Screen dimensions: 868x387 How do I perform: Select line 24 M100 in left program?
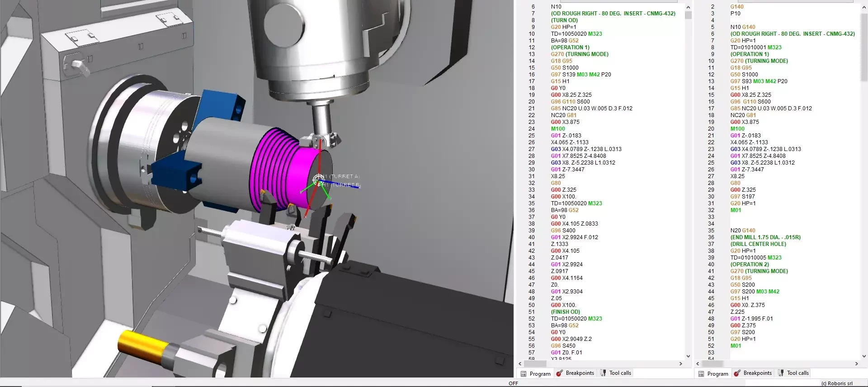(x=558, y=129)
